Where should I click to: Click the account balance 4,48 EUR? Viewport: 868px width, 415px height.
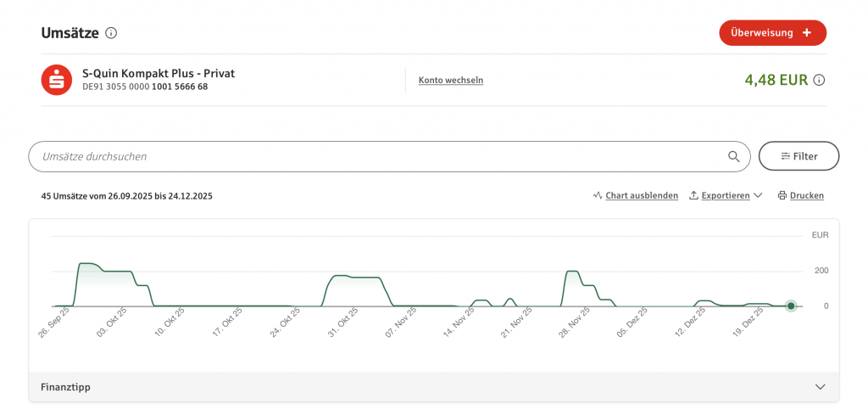pos(776,80)
